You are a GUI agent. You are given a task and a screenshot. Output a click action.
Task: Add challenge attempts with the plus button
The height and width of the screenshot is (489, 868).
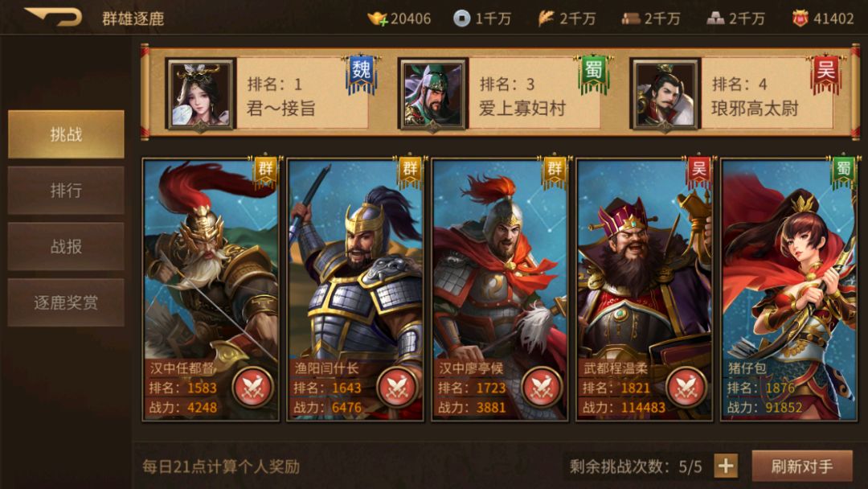coord(726,466)
